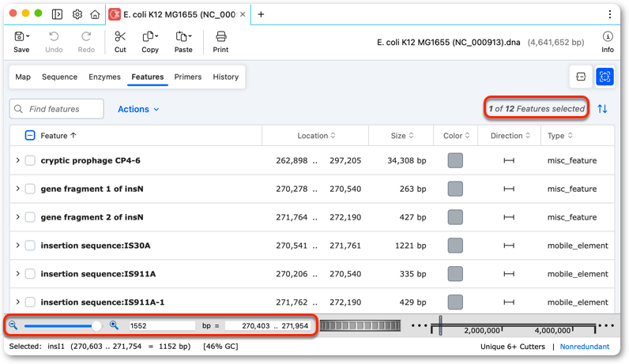
Task: Click the 1552 bp zoom field
Action: coord(162,325)
